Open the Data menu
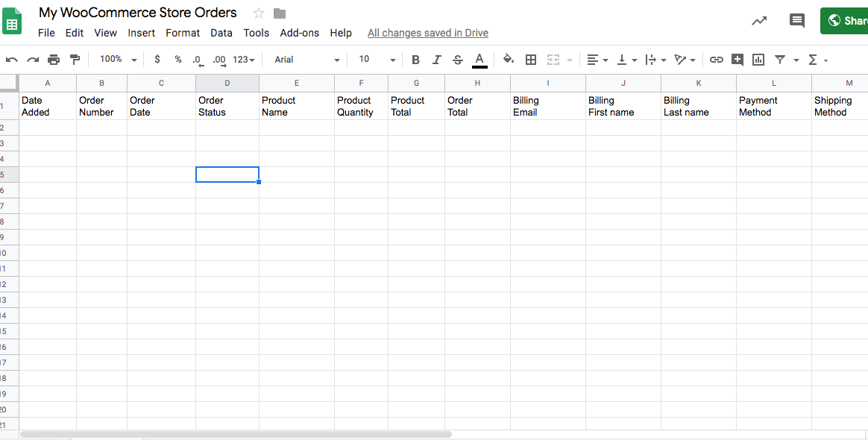 (221, 33)
